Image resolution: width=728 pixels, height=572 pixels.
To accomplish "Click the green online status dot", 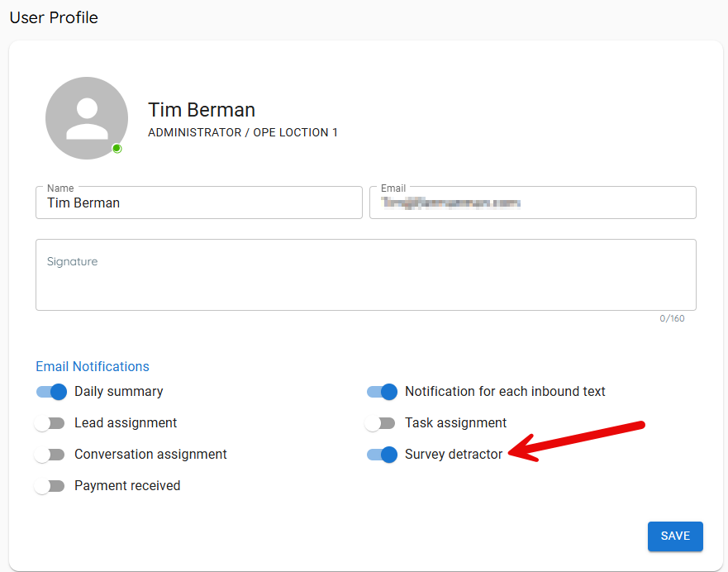I will (117, 149).
